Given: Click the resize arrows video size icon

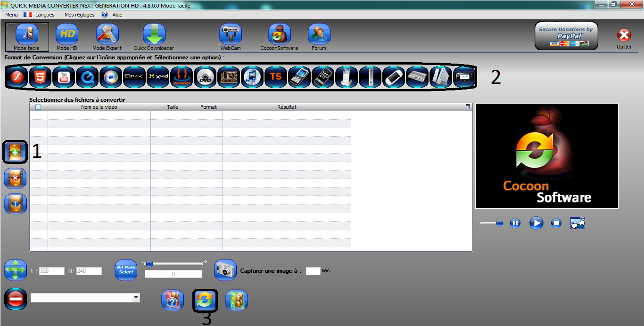Looking at the screenshot, I should pyautogui.click(x=16, y=270).
